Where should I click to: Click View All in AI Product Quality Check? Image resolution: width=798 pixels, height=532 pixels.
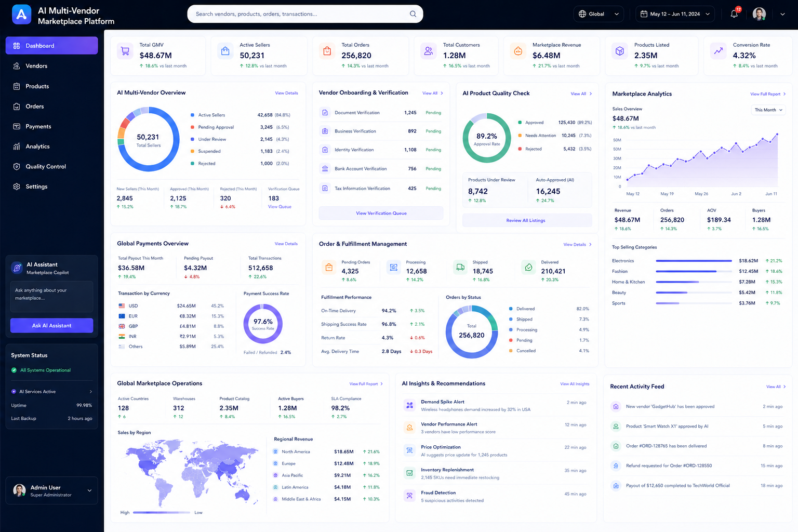coord(581,94)
